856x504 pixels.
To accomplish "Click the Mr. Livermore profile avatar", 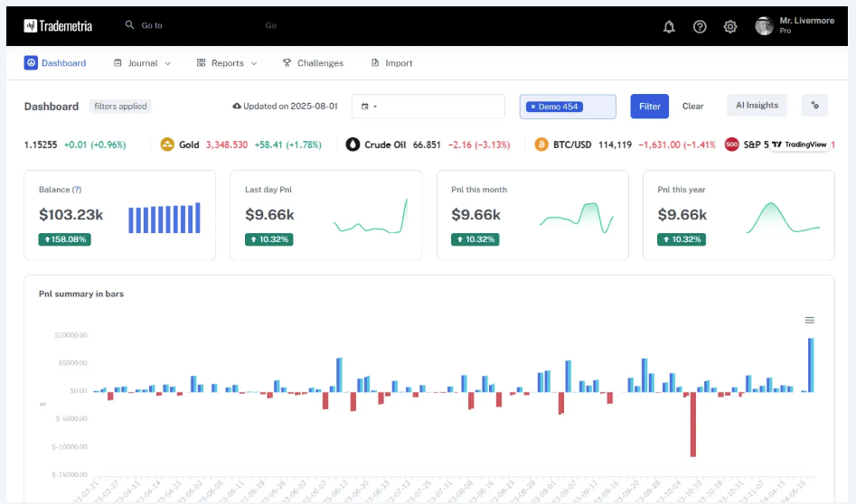I will coord(764,25).
